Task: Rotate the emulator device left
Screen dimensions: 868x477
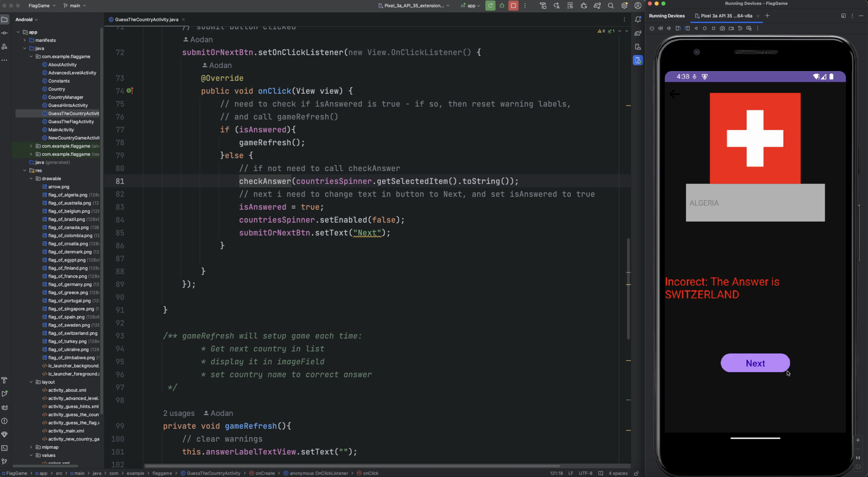Action: [678, 28]
